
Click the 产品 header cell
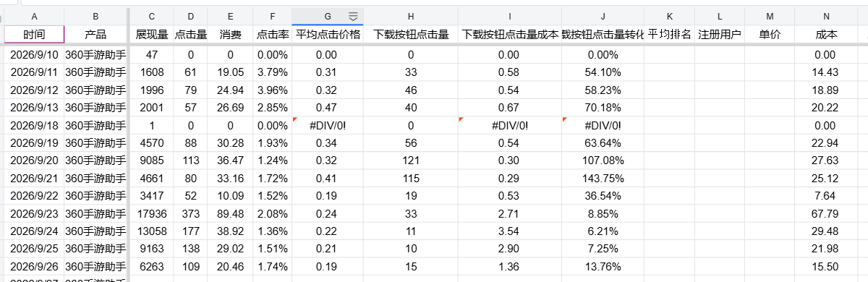pyautogui.click(x=95, y=34)
